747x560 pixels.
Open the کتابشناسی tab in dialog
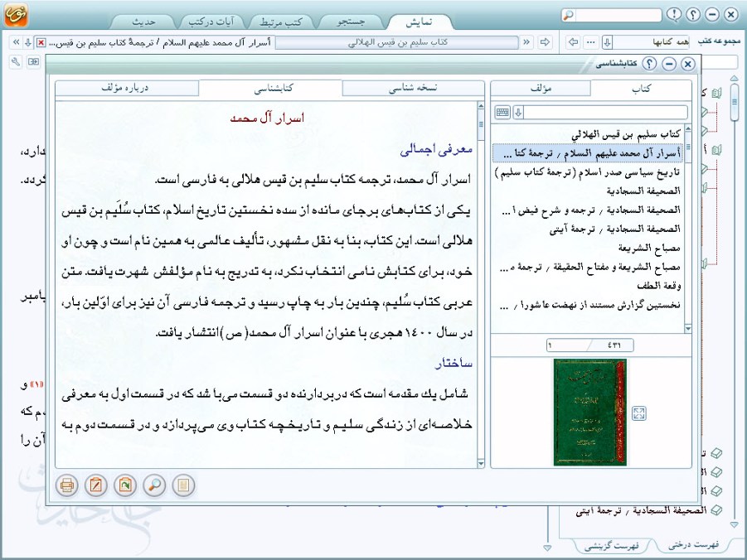[x=270, y=88]
